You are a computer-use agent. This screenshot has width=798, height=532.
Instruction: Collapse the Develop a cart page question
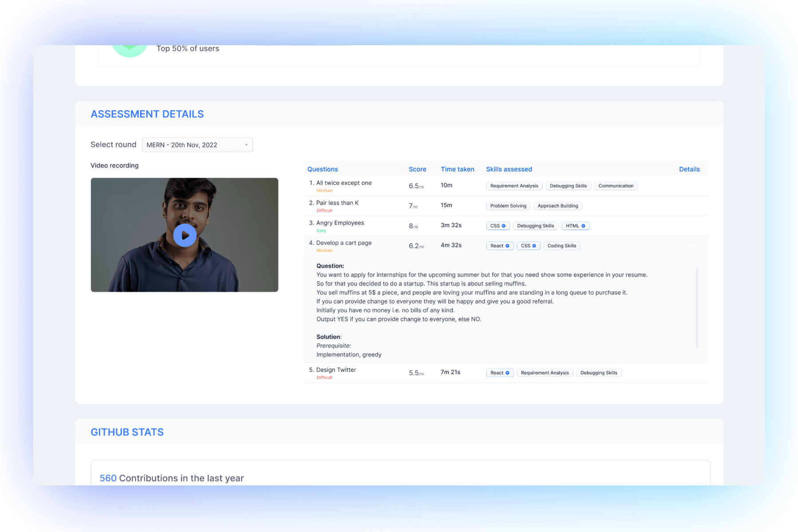(x=693, y=246)
